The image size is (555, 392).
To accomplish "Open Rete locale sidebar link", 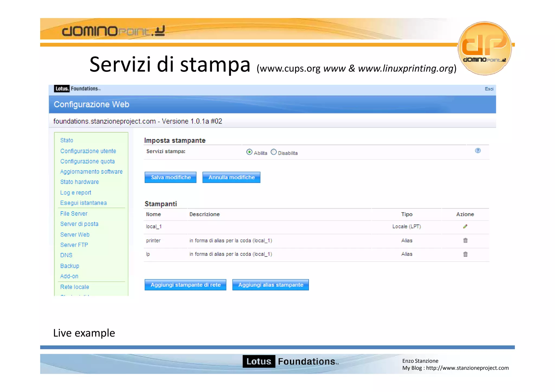I will (x=75, y=287).
